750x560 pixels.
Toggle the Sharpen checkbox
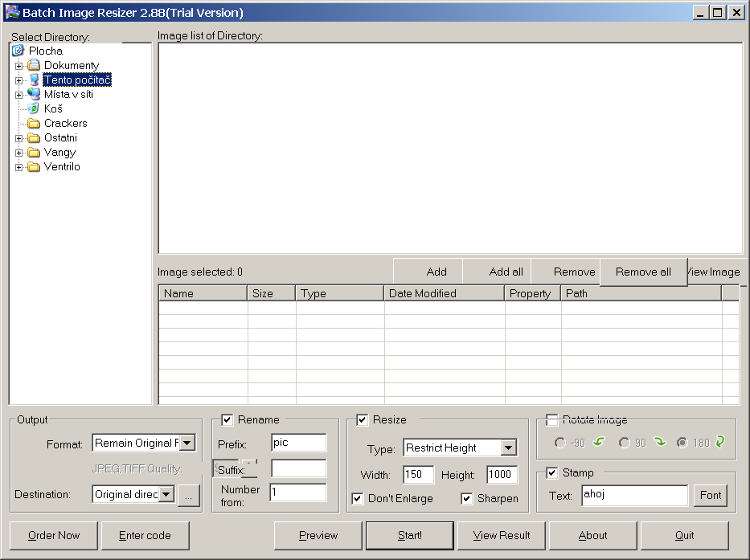coord(466,498)
